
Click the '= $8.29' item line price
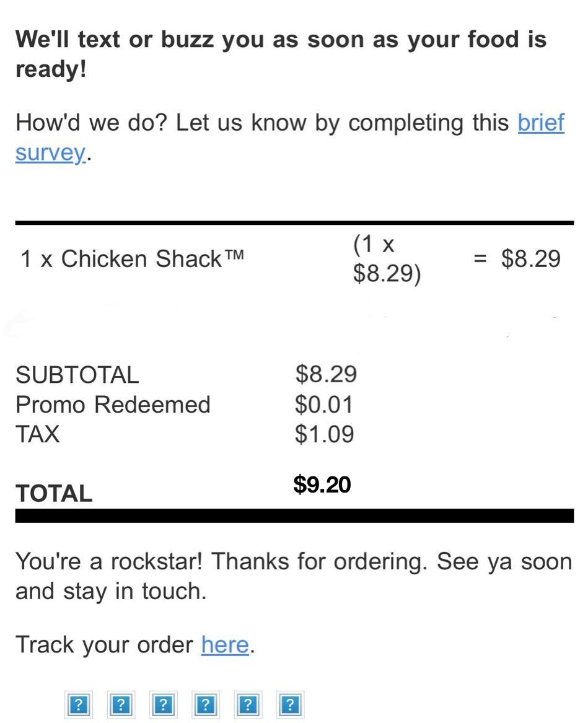[517, 259]
